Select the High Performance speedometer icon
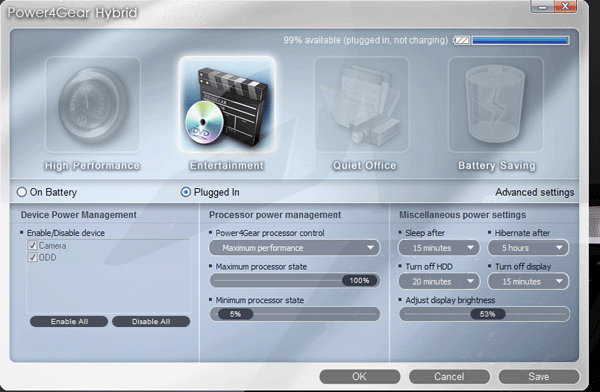Screen dimensions: 600x392 [93, 105]
